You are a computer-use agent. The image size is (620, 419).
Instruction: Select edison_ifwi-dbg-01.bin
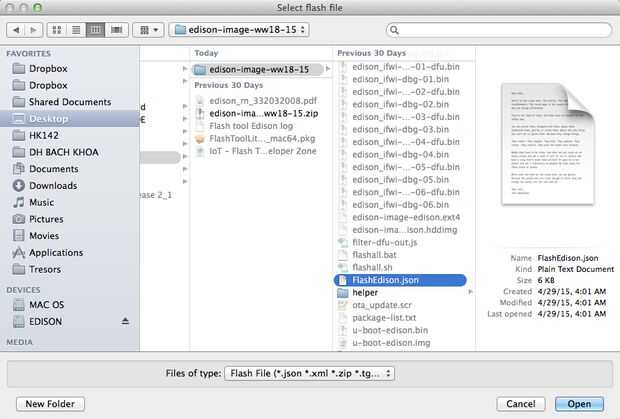click(403, 79)
